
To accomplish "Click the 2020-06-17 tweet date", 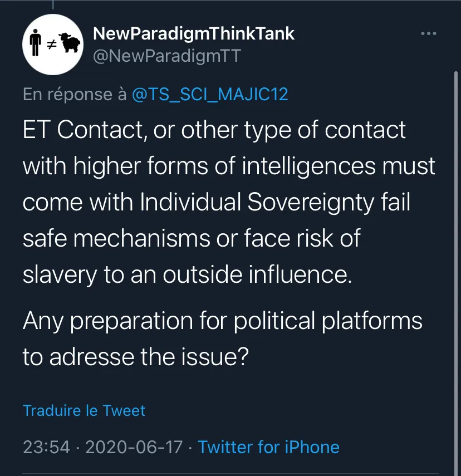I will [134, 447].
